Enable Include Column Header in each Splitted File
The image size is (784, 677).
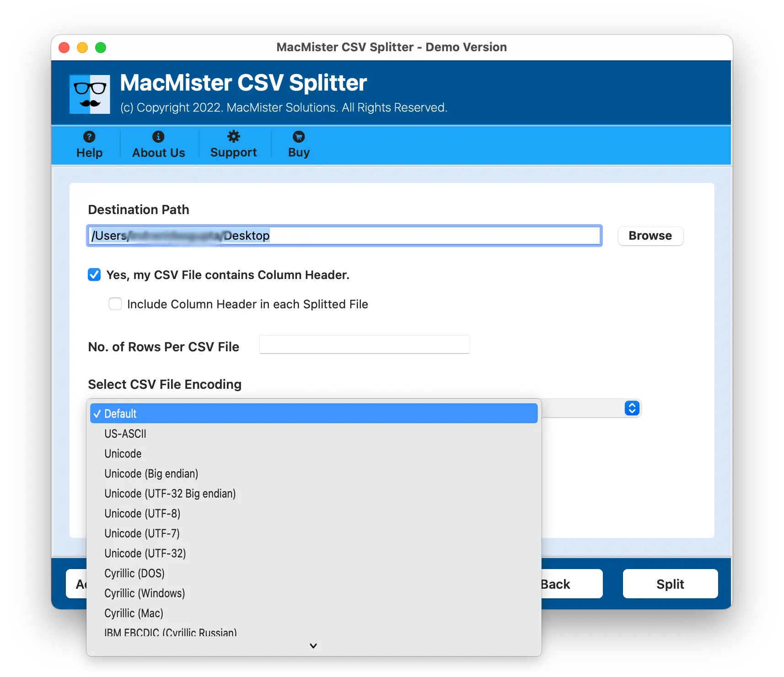pos(115,304)
